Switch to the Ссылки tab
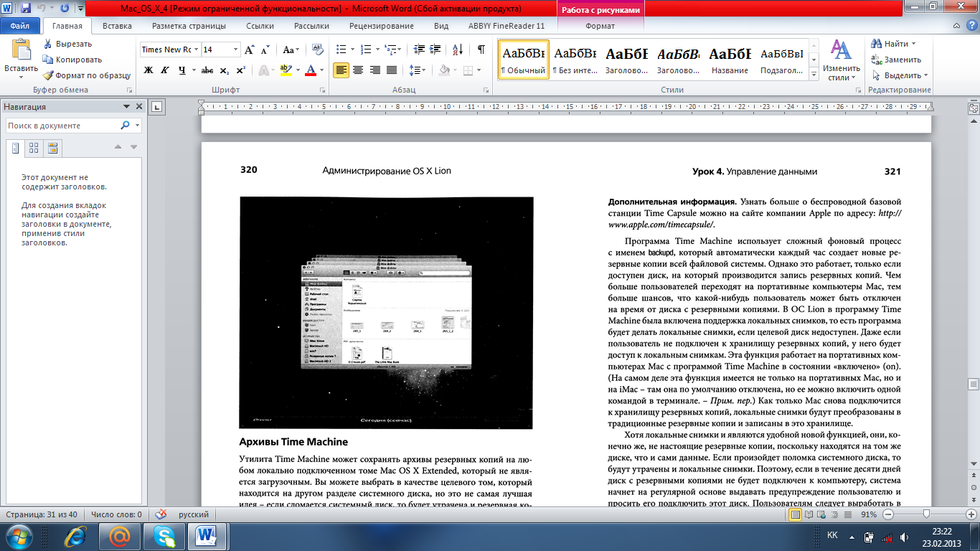This screenshot has height=551, width=980. pos(260,26)
